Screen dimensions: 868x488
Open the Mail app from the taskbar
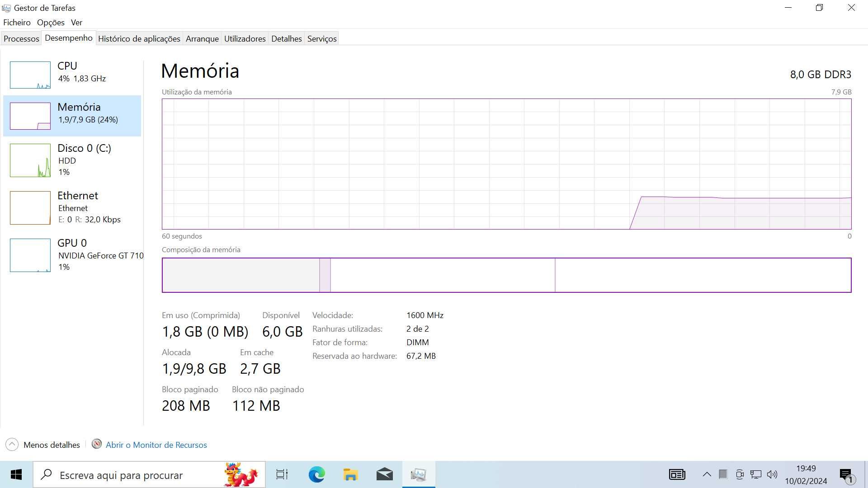pos(385,474)
